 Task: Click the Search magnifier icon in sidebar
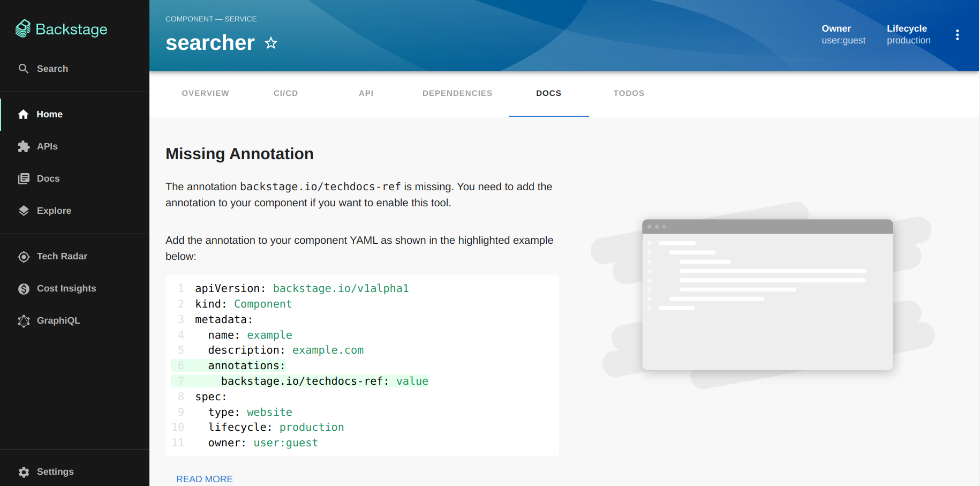pyautogui.click(x=24, y=69)
